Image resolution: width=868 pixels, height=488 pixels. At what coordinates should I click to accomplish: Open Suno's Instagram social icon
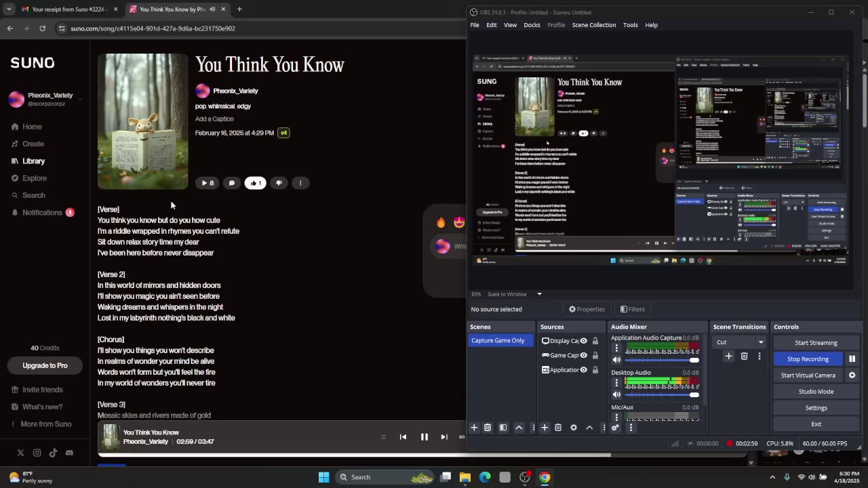[37, 453]
